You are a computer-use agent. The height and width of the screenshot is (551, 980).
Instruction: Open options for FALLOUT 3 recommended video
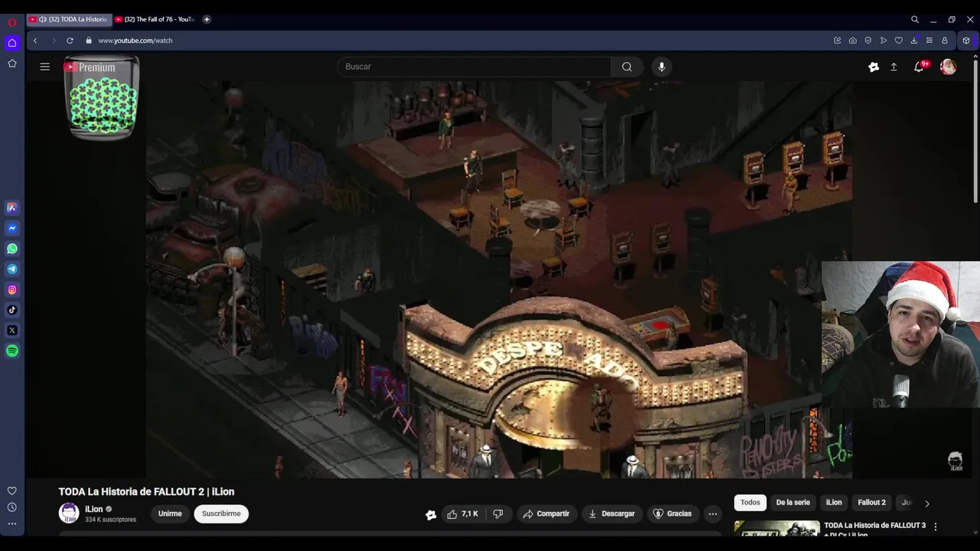(936, 527)
